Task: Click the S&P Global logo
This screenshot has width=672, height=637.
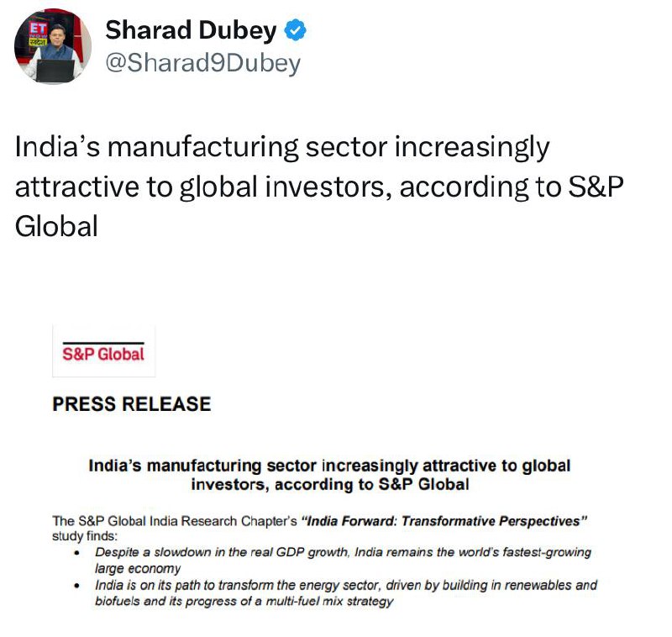Action: tap(103, 351)
